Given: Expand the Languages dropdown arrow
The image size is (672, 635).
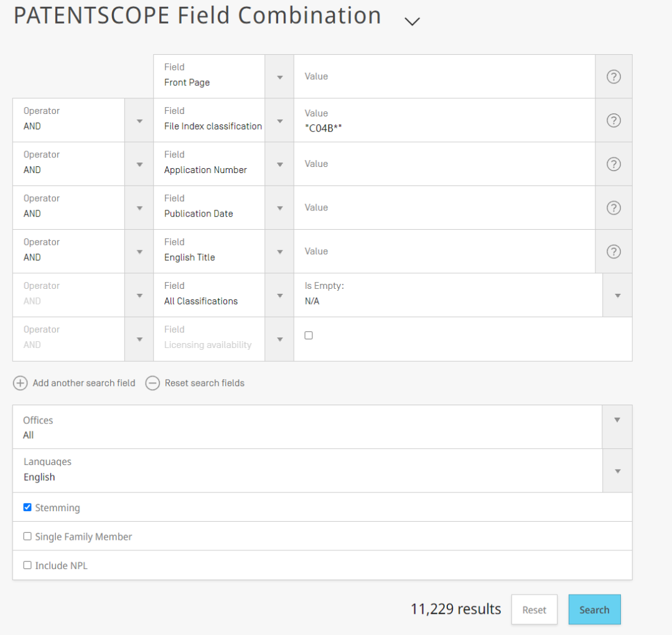Looking at the screenshot, I should coord(618,471).
